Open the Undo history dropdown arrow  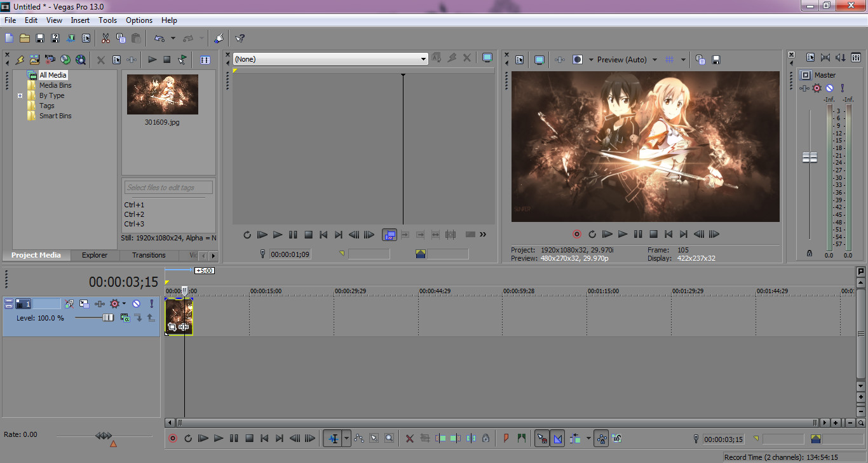(x=173, y=38)
